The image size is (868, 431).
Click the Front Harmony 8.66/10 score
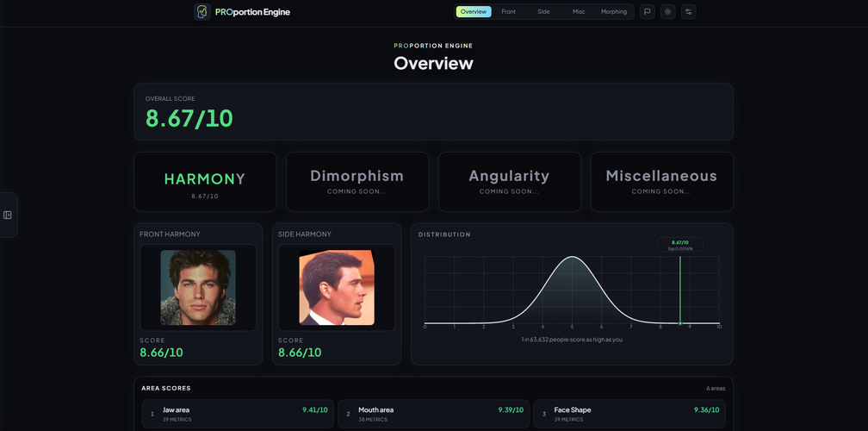pyautogui.click(x=161, y=353)
